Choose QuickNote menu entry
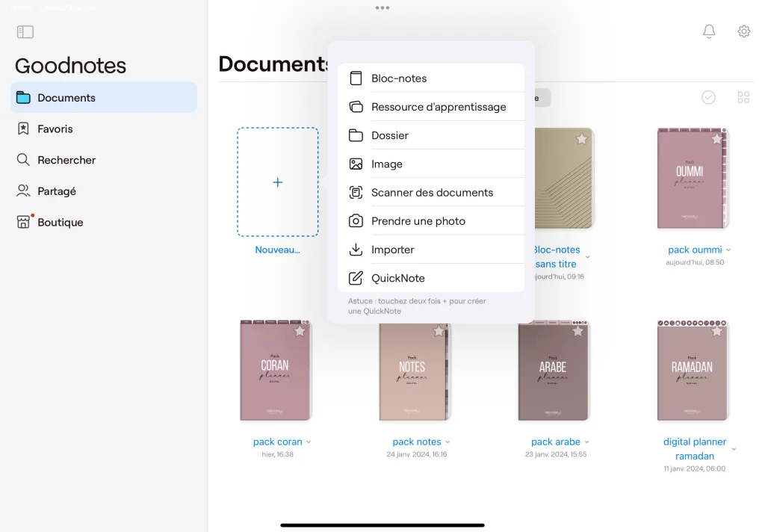 431,278
